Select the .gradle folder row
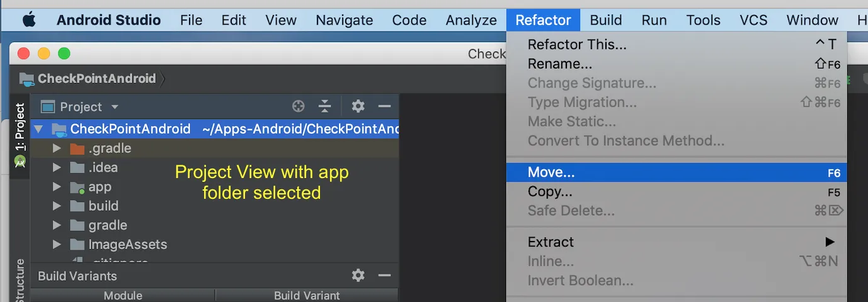 point(214,149)
